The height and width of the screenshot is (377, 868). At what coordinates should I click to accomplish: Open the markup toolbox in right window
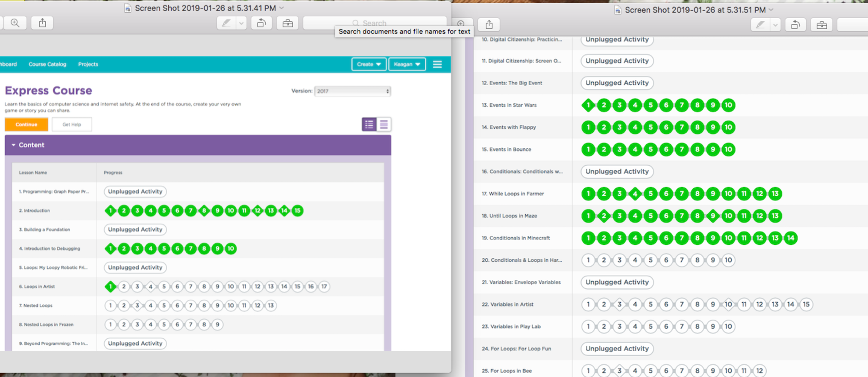coord(821,25)
